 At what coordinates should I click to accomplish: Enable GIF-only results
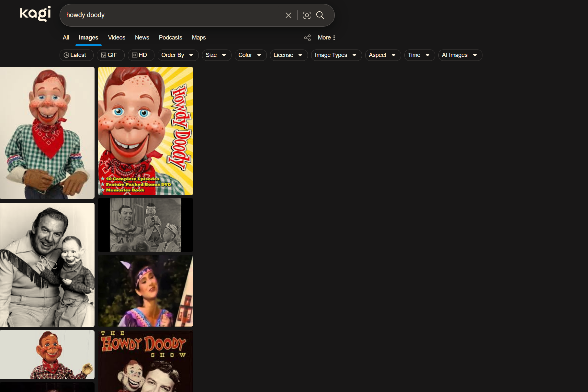110,55
